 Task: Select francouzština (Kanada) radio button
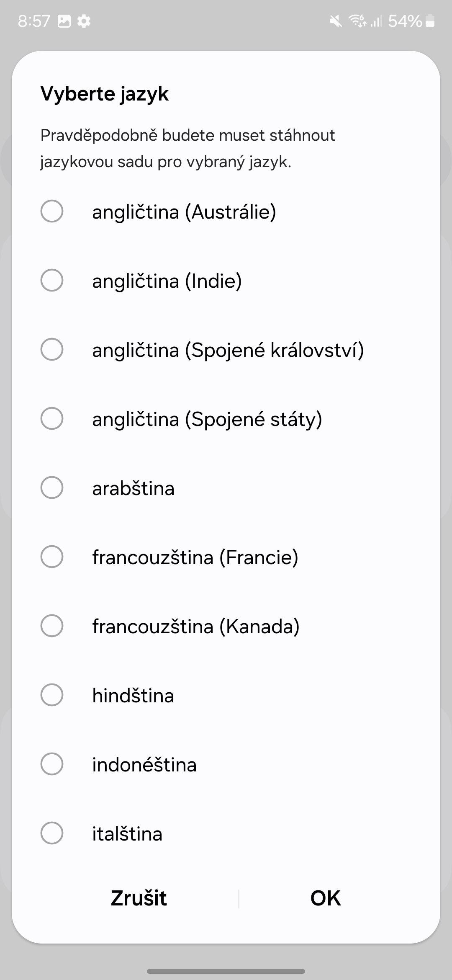(52, 626)
